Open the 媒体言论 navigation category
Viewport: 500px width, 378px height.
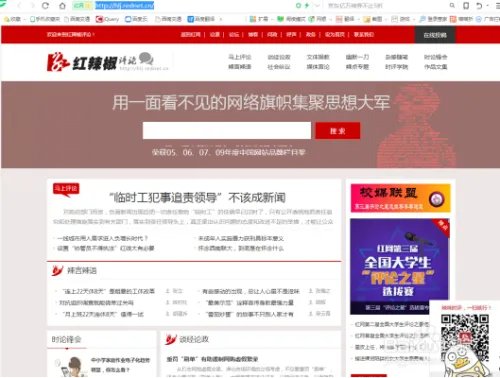[318, 67]
